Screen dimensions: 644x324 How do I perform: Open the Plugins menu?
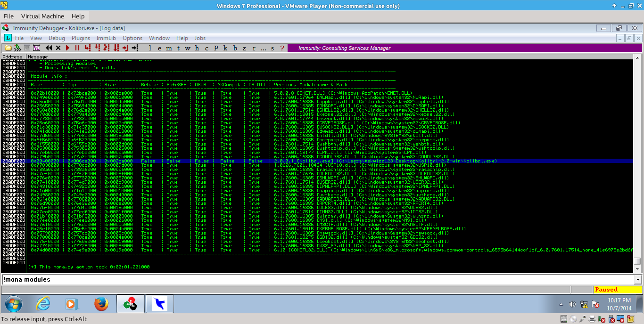click(x=81, y=38)
